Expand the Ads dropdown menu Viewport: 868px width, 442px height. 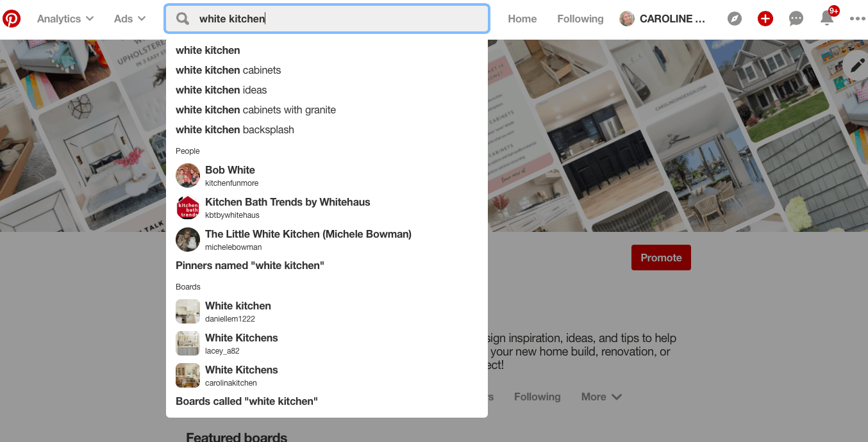[x=129, y=19]
